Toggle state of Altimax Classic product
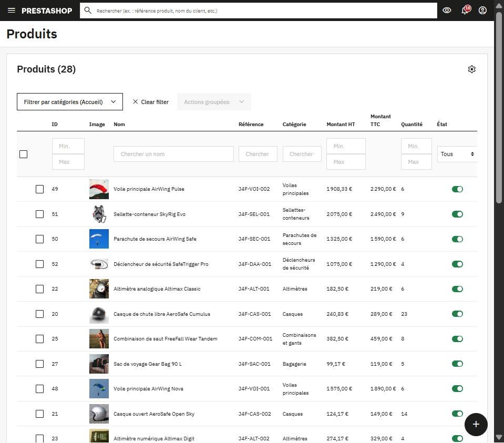504x443 pixels. coord(457,289)
